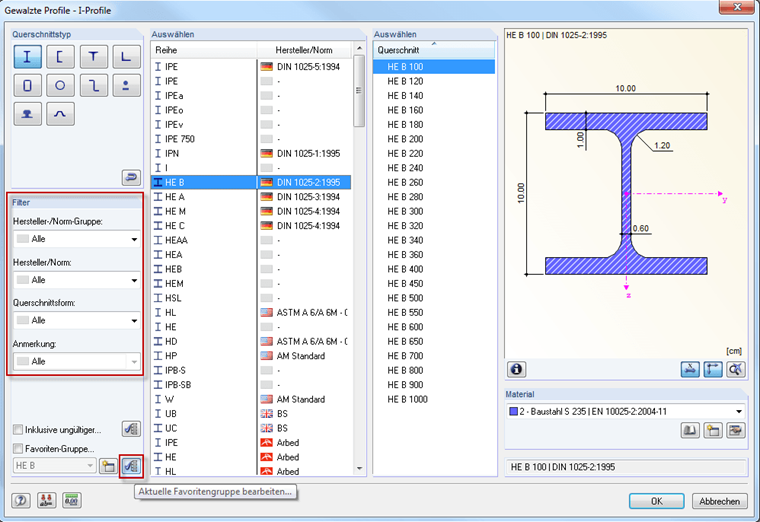The width and height of the screenshot is (760, 522).
Task: Select cross-section HE B 200
Action: coord(434,139)
